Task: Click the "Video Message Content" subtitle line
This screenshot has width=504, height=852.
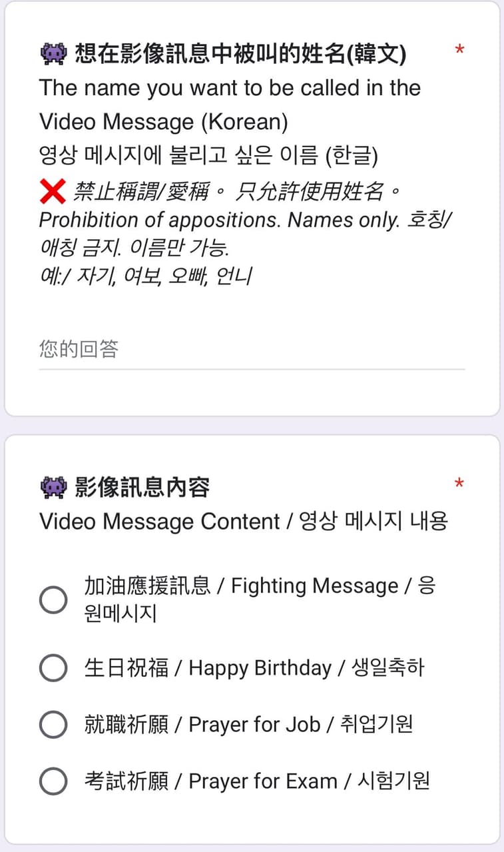Action: tap(243, 522)
